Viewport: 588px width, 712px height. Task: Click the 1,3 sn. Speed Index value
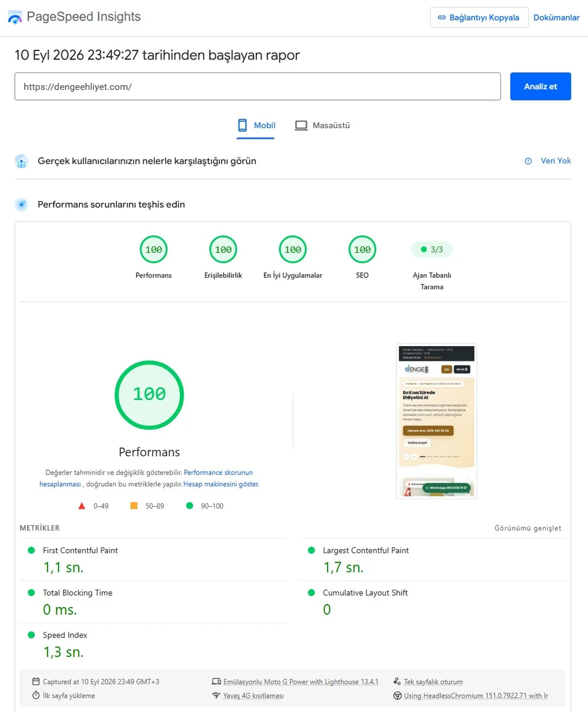coord(64,652)
